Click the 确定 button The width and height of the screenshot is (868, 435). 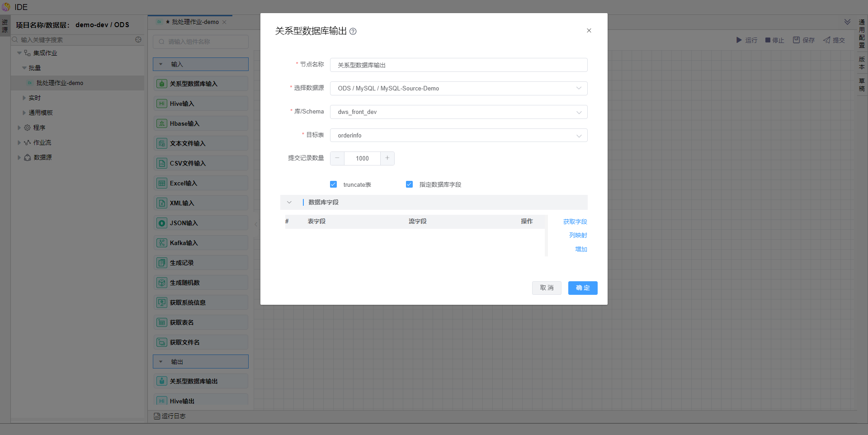coord(582,288)
